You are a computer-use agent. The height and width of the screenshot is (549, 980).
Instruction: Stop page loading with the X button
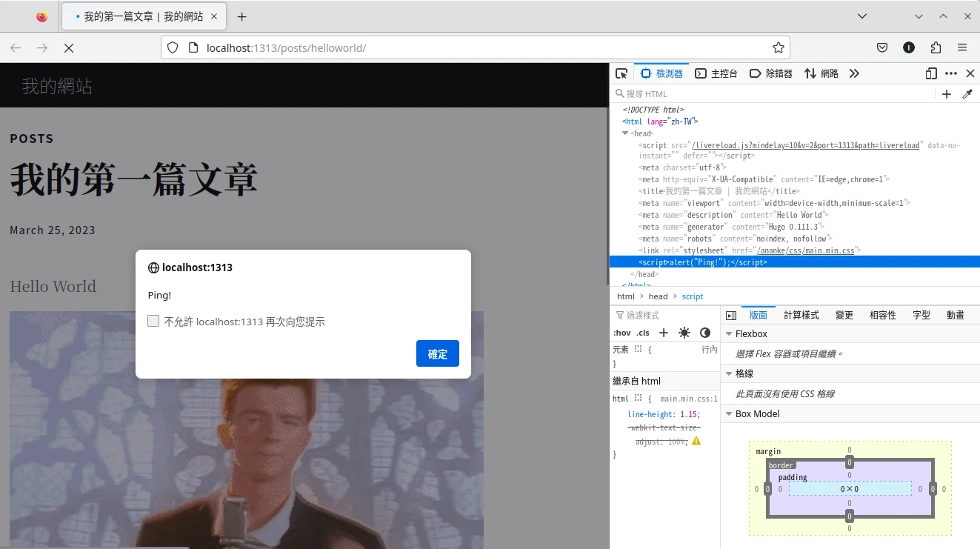tap(68, 48)
